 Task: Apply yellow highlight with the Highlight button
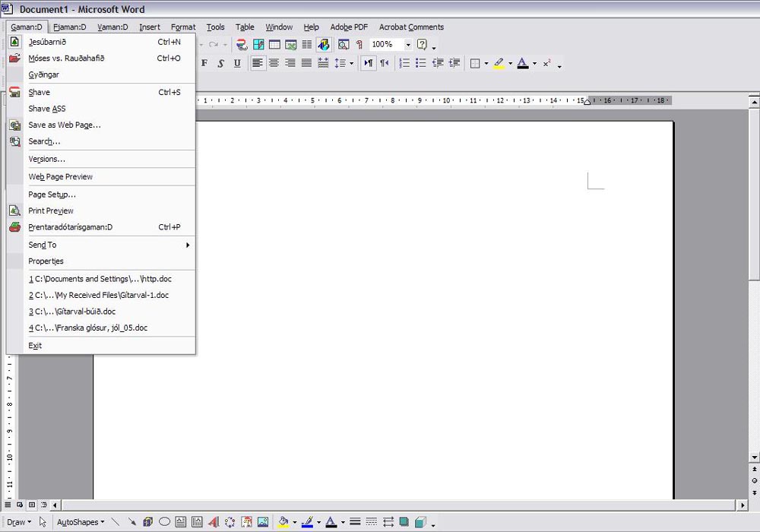click(x=499, y=63)
